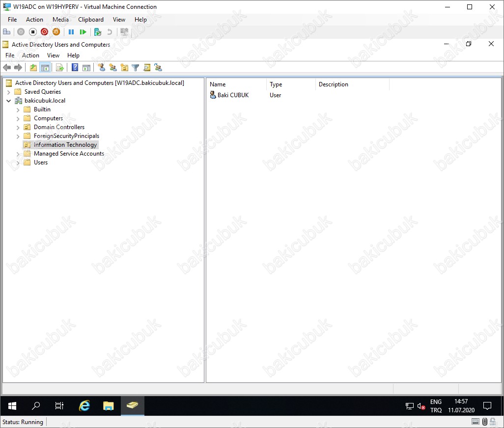Select Managed Service Accounts tree item

pyautogui.click(x=69, y=154)
